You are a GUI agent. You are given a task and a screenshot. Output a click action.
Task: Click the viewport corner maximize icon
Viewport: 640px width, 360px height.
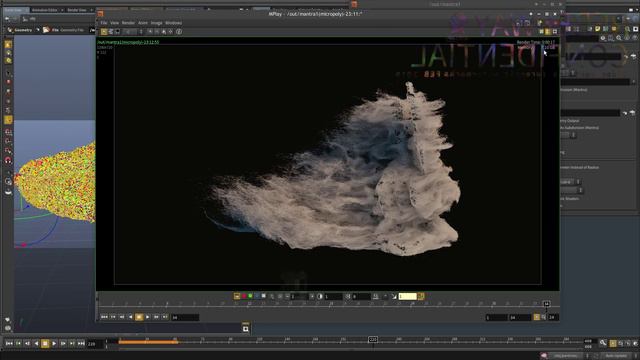[245, 329]
